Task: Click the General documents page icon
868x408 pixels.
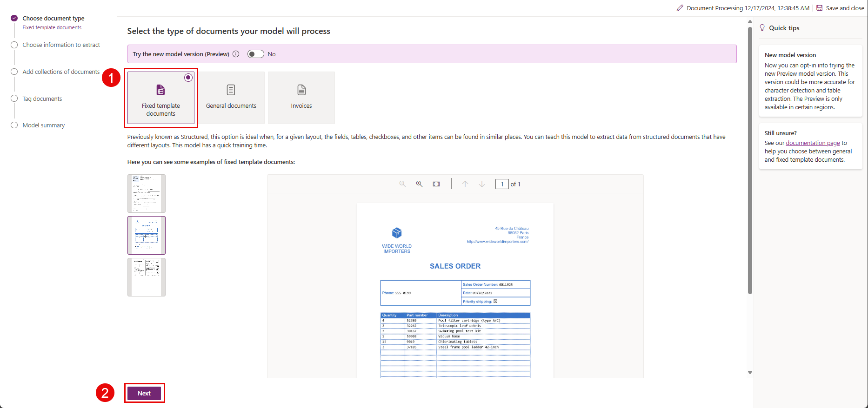Action: click(x=231, y=90)
